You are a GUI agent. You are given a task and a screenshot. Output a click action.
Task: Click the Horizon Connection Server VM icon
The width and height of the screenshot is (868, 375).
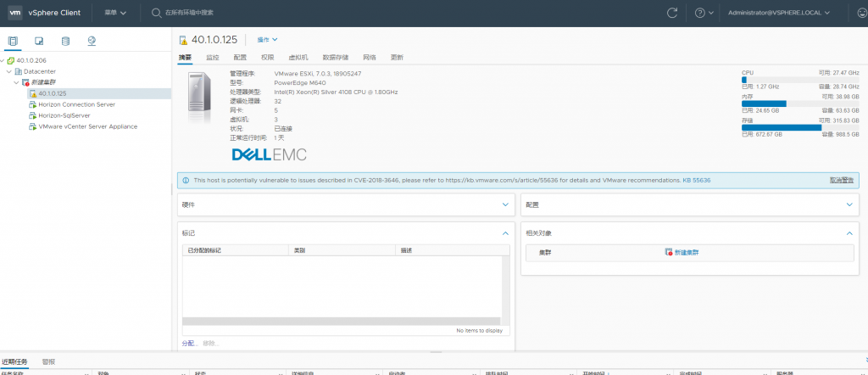point(33,104)
